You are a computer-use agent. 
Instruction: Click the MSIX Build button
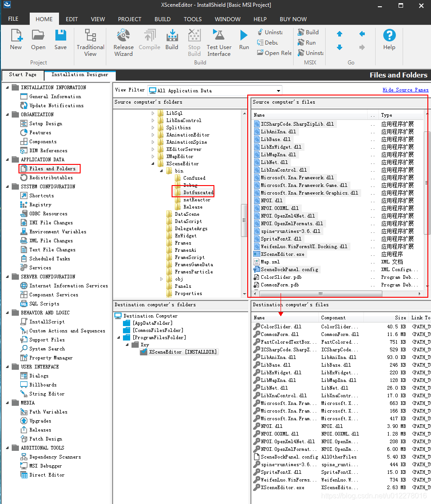tap(308, 32)
